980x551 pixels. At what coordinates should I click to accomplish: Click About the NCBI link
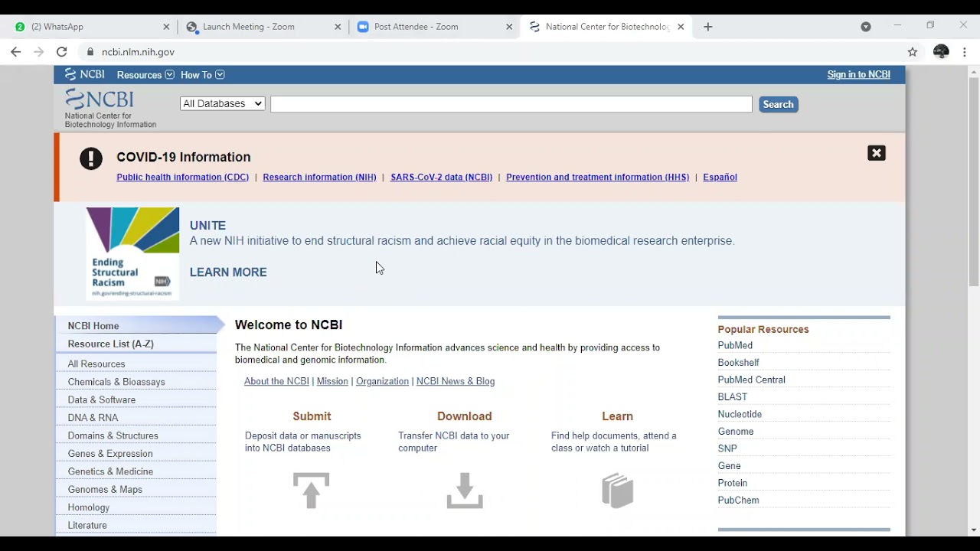click(x=276, y=381)
